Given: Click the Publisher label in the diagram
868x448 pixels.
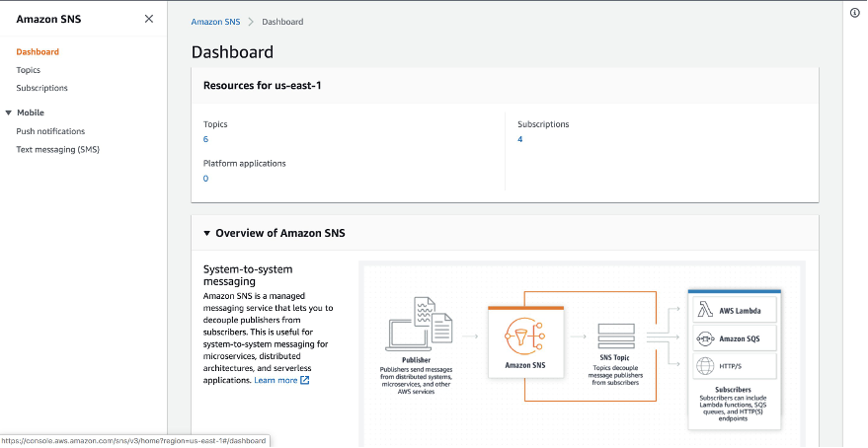Looking at the screenshot, I should pos(417,360).
